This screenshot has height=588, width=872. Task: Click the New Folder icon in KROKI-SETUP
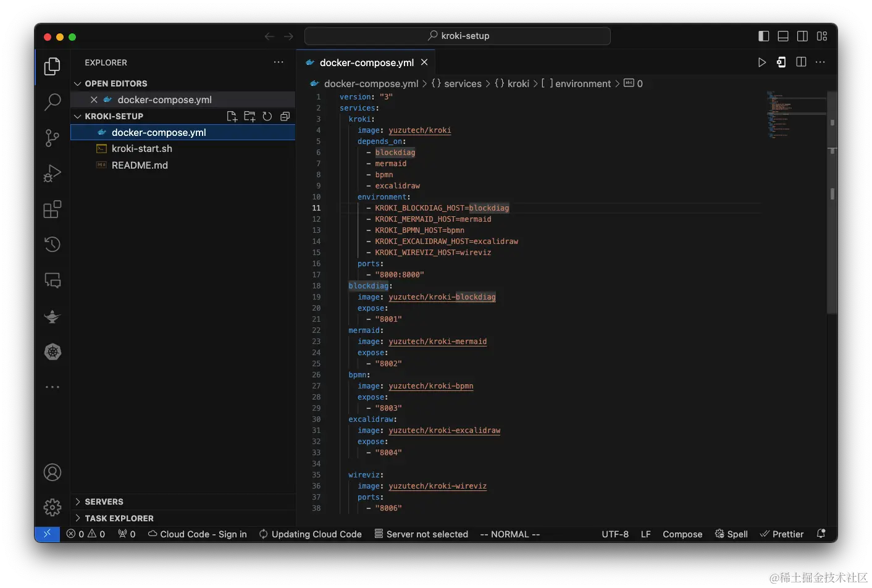pyautogui.click(x=249, y=116)
